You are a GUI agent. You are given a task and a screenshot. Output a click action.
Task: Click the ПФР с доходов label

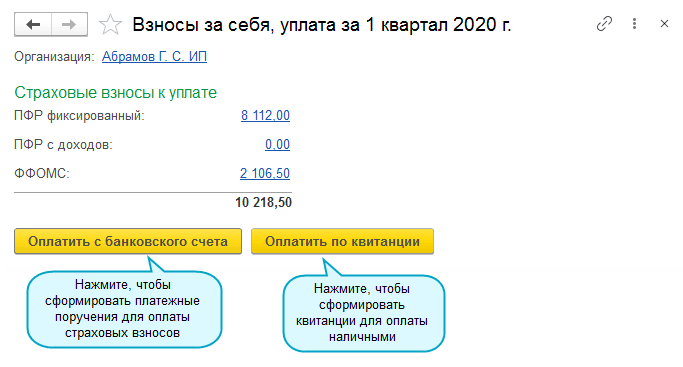click(64, 145)
